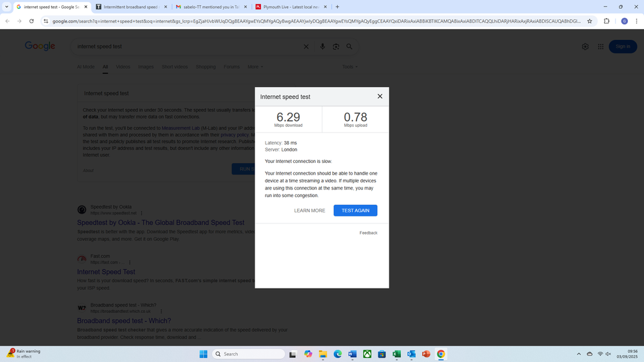
Task: Click the magnifier search icon
Action: click(x=349, y=47)
